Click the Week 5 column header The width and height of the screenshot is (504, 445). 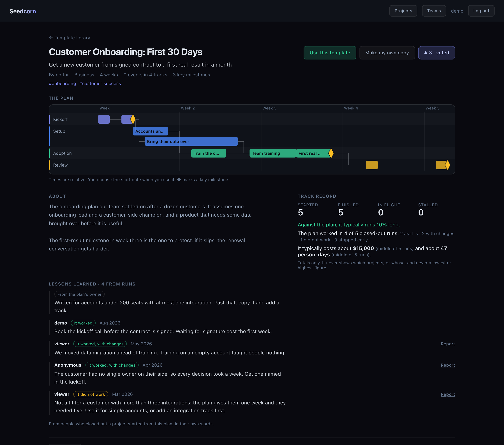pos(433,108)
